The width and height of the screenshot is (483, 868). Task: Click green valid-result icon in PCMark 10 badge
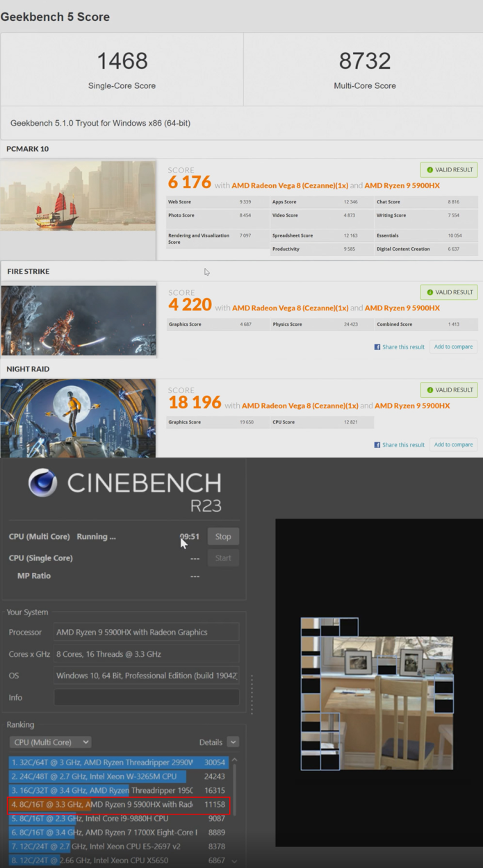[x=429, y=169]
